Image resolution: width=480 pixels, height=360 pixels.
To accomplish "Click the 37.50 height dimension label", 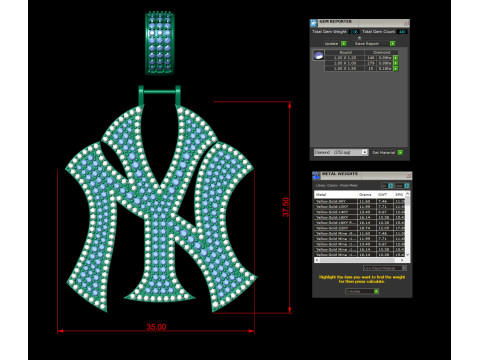I will [x=286, y=207].
